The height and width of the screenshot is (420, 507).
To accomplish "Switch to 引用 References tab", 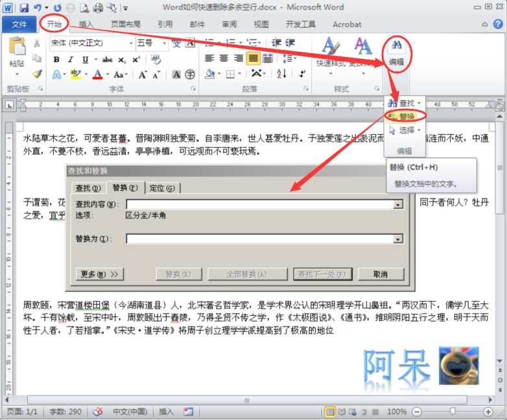I will click(165, 24).
